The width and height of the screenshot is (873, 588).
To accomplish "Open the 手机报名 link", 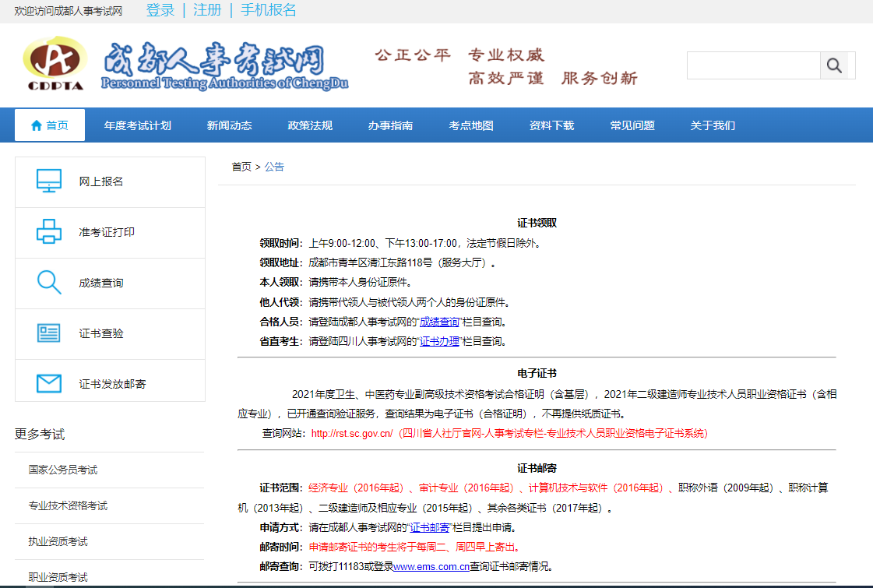I will tap(269, 10).
